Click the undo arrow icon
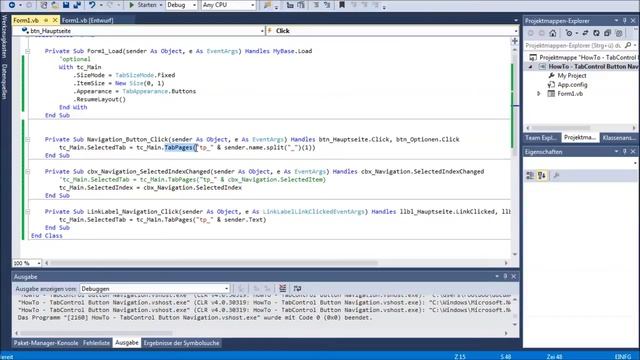The height and width of the screenshot is (360, 640). coord(92,5)
